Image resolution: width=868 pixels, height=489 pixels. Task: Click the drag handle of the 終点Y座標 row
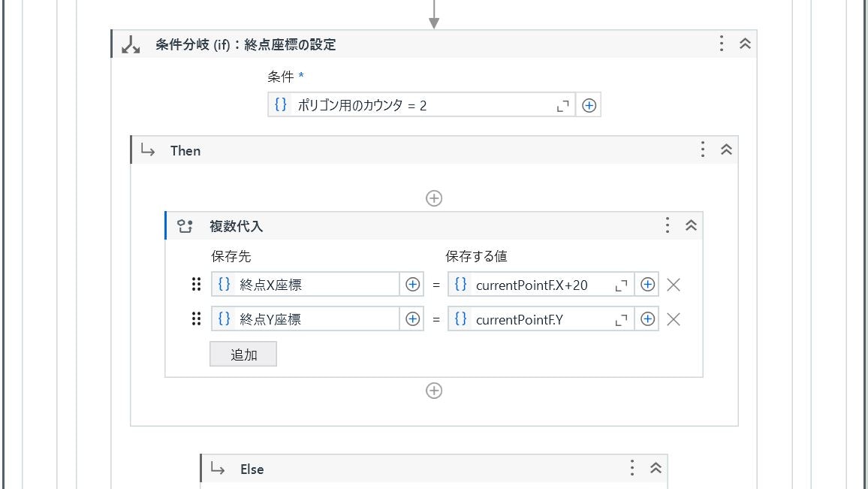click(197, 318)
